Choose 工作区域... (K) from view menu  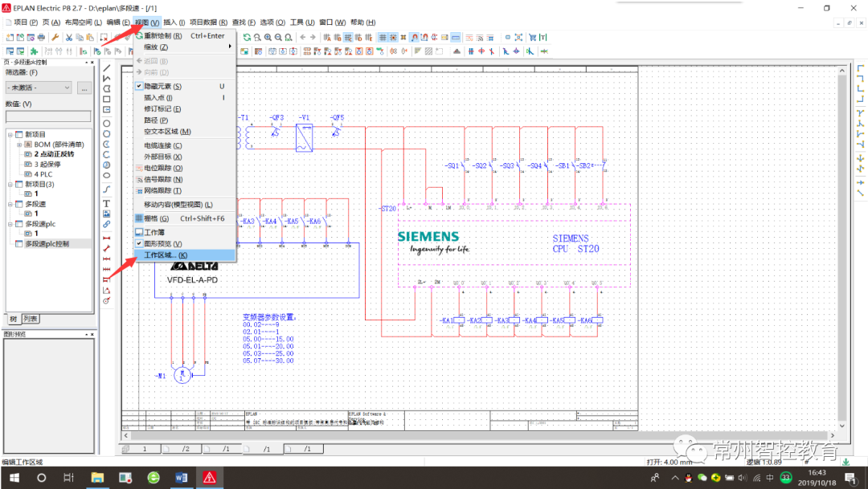point(185,255)
